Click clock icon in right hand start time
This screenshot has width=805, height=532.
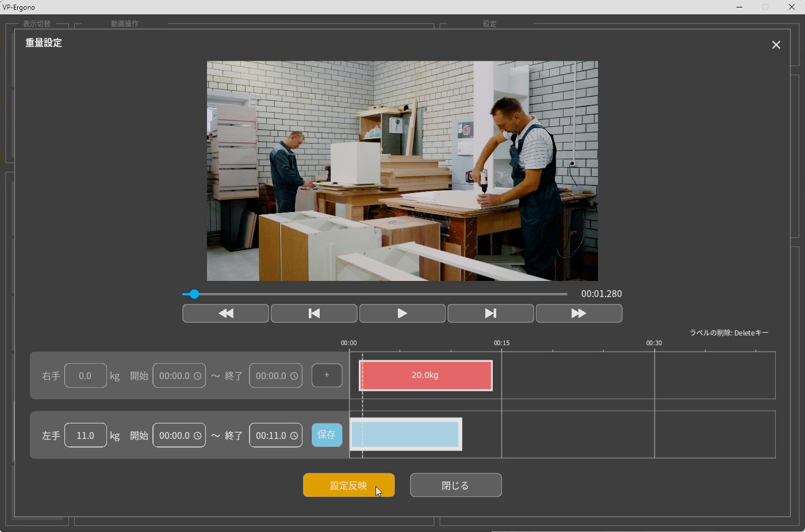tap(197, 376)
